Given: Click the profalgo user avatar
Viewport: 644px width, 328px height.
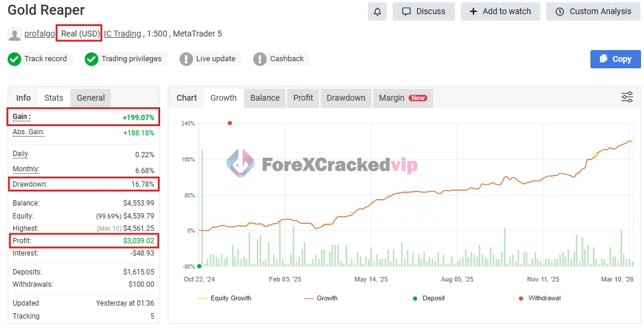Looking at the screenshot, I should [x=15, y=34].
